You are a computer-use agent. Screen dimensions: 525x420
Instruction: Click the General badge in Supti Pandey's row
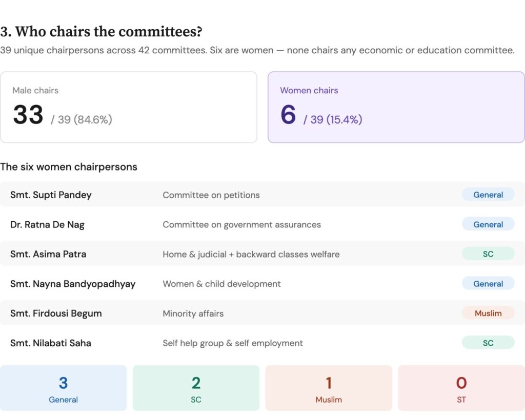pos(488,195)
